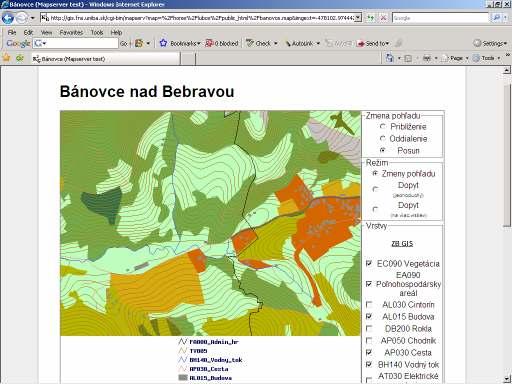Select Dopyt (na viac vrstiev) radio button
Screen dimensions: 512x384
[375, 209]
